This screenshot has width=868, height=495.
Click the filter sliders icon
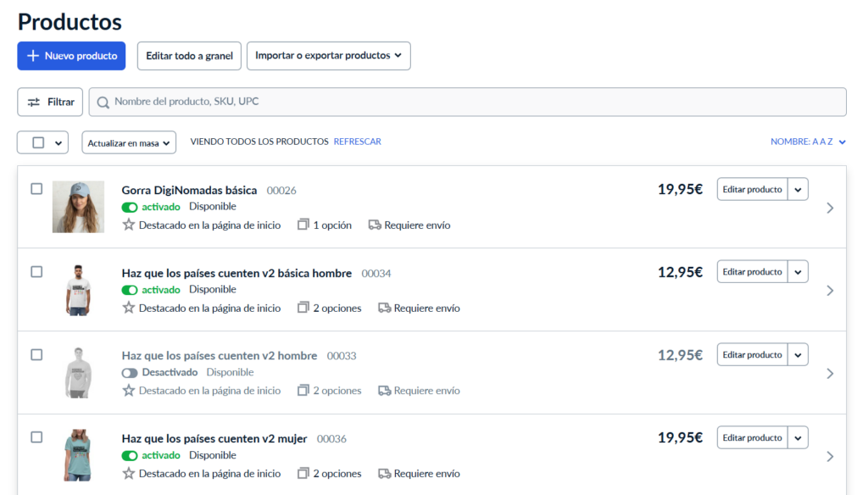pos(34,102)
